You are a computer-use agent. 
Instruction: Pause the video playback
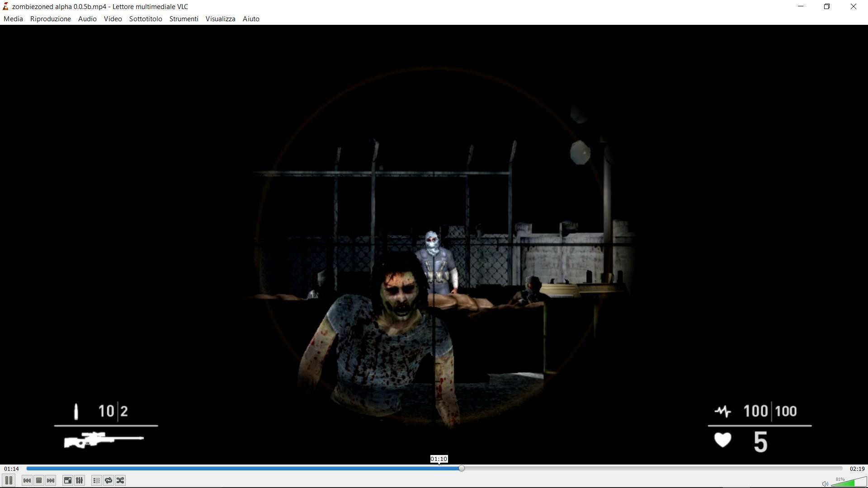(9, 480)
